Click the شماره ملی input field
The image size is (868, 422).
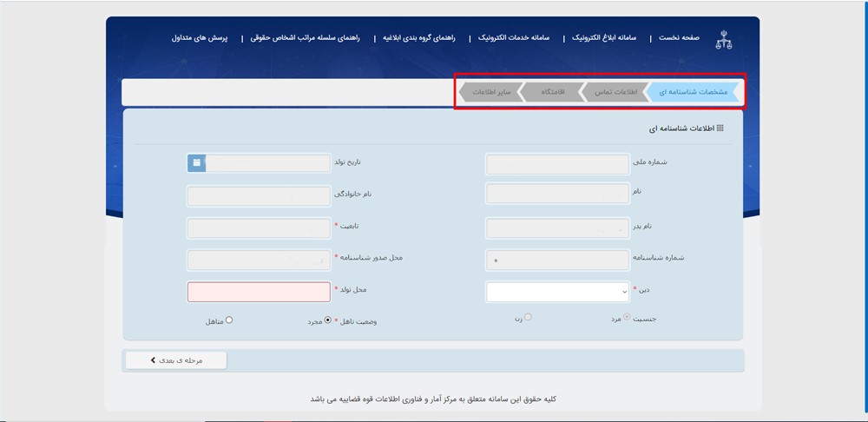pyautogui.click(x=557, y=164)
